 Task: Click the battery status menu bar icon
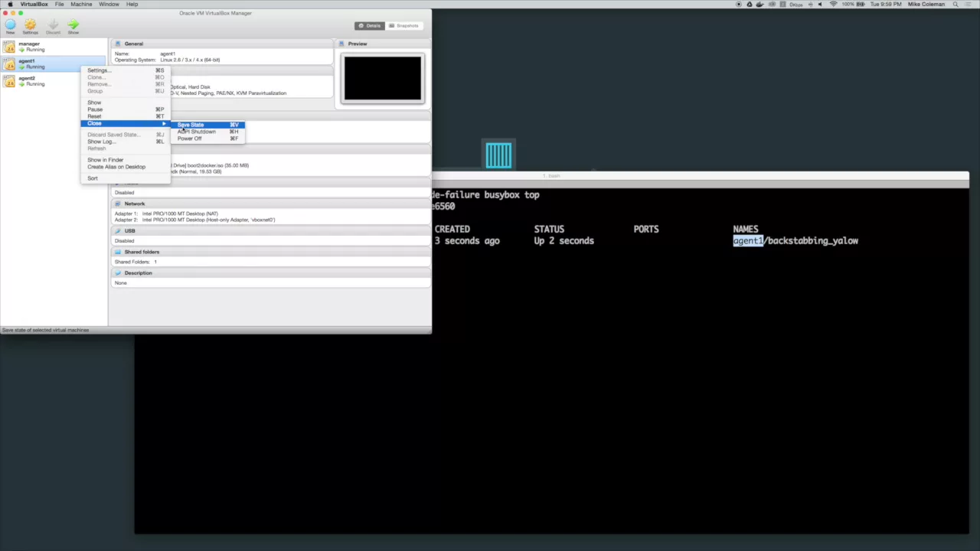click(x=860, y=4)
